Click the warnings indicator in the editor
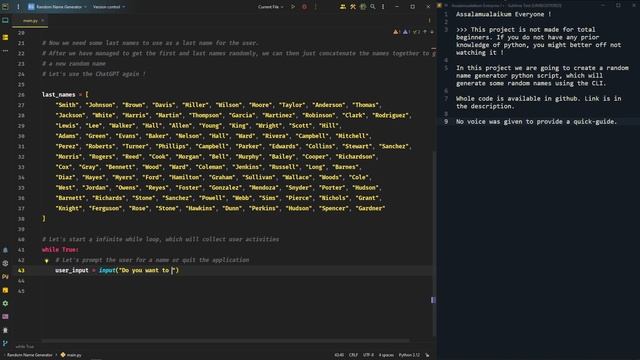Image resolution: width=640 pixels, height=360 pixels. 396,32
